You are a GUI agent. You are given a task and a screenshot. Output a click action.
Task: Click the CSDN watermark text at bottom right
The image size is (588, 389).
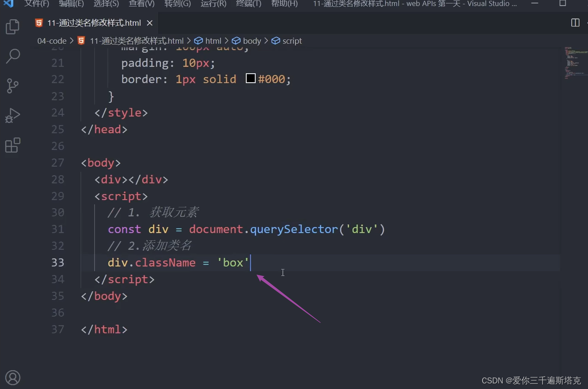tap(531, 380)
